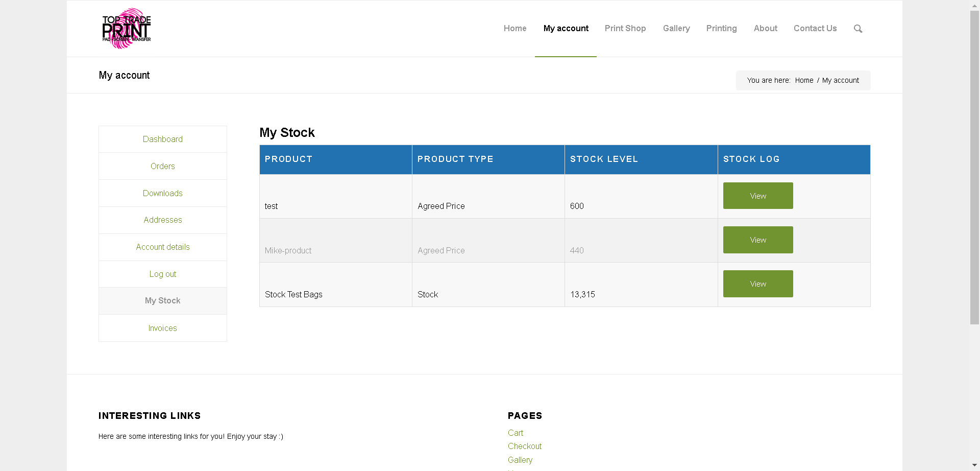Click Log out in the sidebar
Screen dimensions: 980x471
(163, 274)
